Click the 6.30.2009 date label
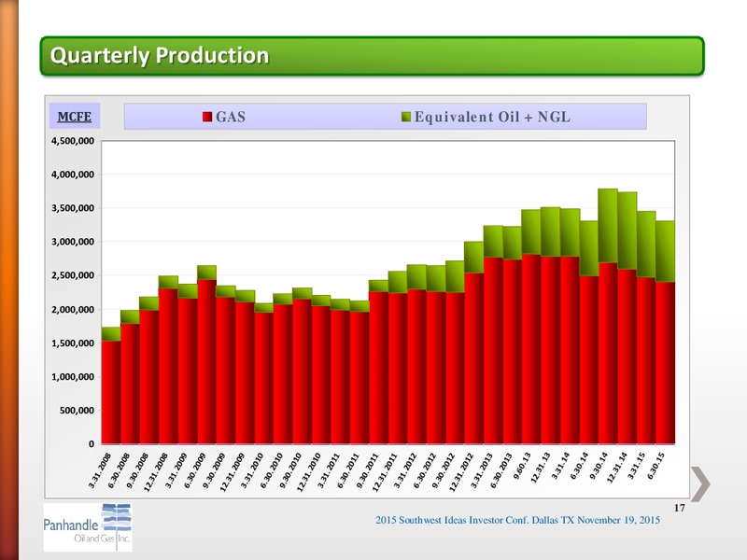This screenshot has width=747, height=560. [195, 470]
